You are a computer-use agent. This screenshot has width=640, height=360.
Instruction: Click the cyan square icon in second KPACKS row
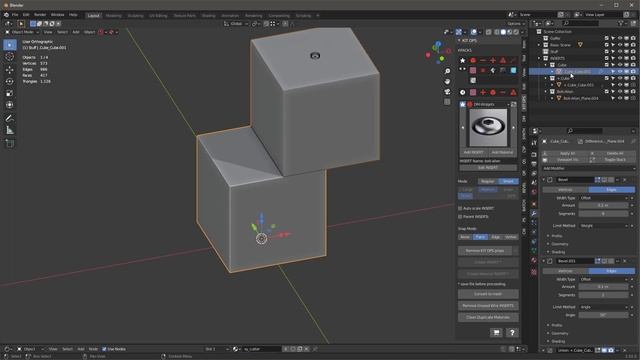pos(513,70)
